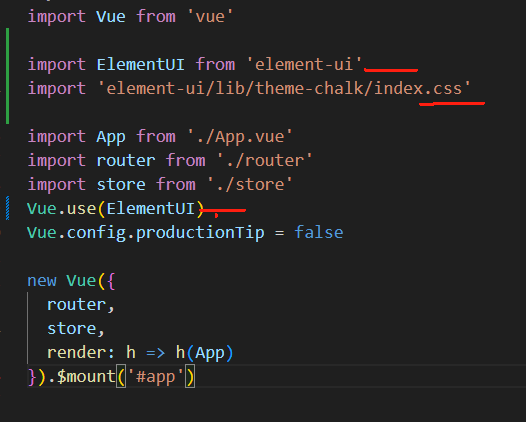Click the render arrow function line
Image resolution: width=526 pixels, height=422 pixels.
point(140,352)
